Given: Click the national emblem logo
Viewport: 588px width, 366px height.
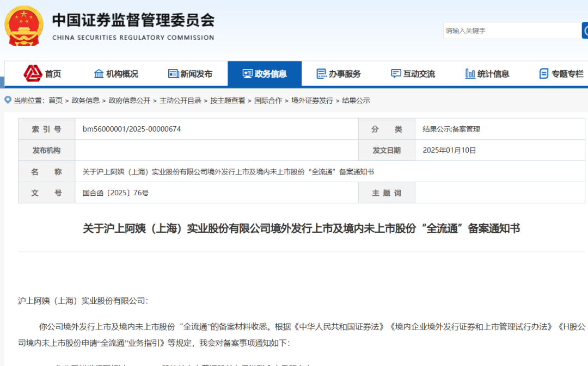Looking at the screenshot, I should pos(24,26).
